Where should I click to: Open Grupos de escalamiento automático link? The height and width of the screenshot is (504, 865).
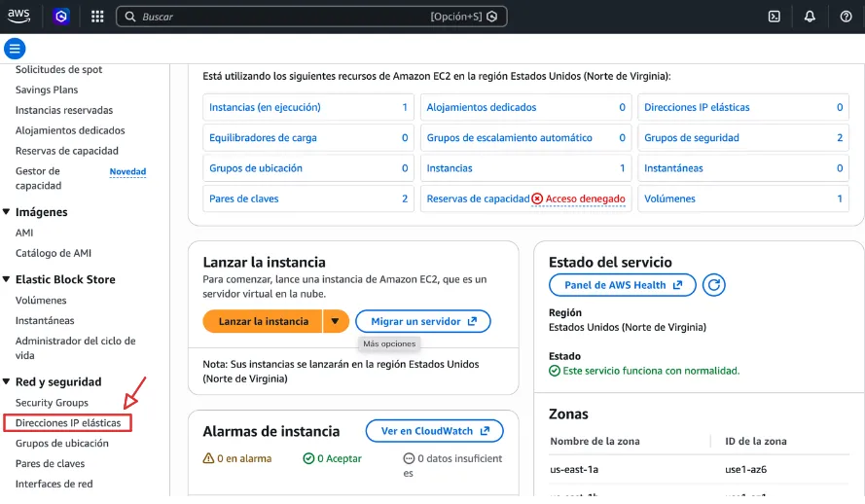(510, 138)
